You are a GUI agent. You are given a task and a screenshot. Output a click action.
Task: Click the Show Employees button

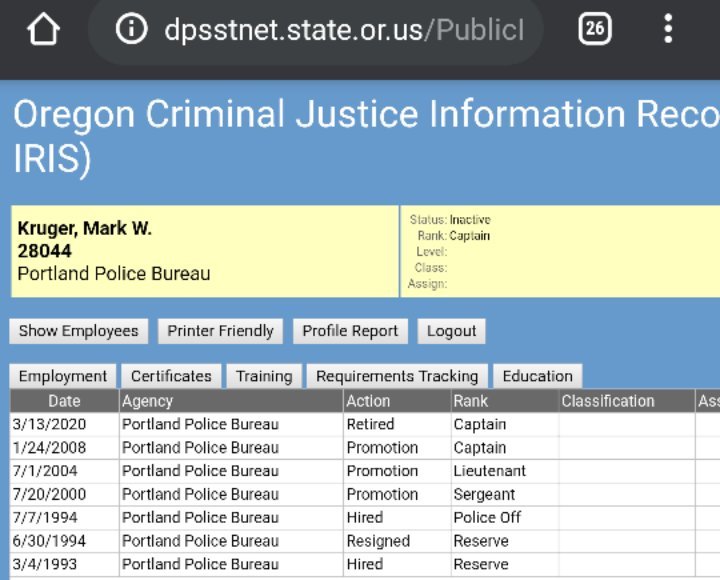[79, 331]
